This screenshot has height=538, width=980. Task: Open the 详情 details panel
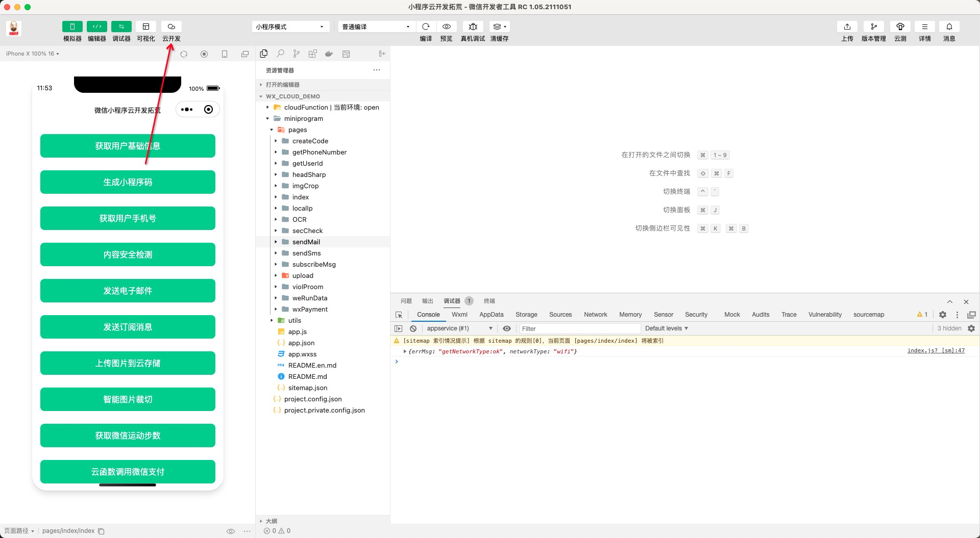point(925,27)
